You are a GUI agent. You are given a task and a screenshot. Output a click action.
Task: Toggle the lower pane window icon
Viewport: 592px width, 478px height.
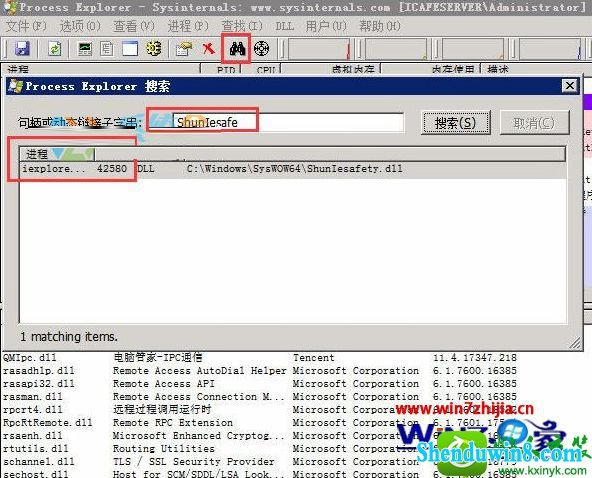(130, 49)
